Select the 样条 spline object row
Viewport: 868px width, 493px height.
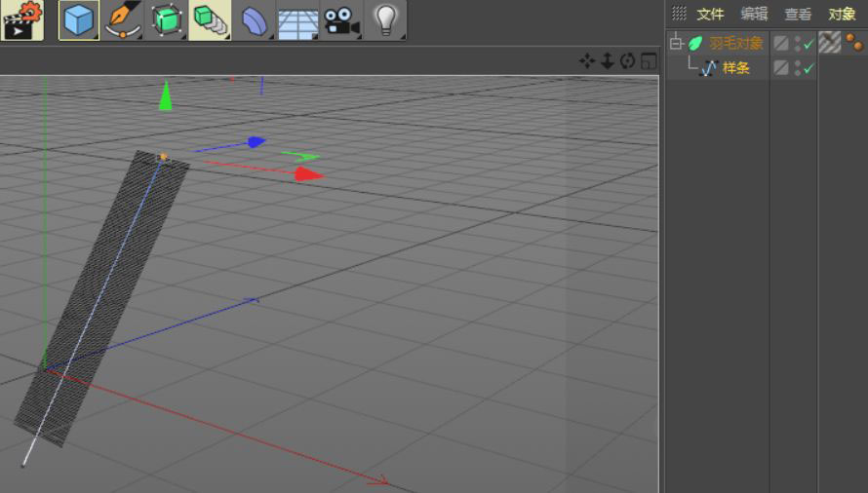pos(736,68)
